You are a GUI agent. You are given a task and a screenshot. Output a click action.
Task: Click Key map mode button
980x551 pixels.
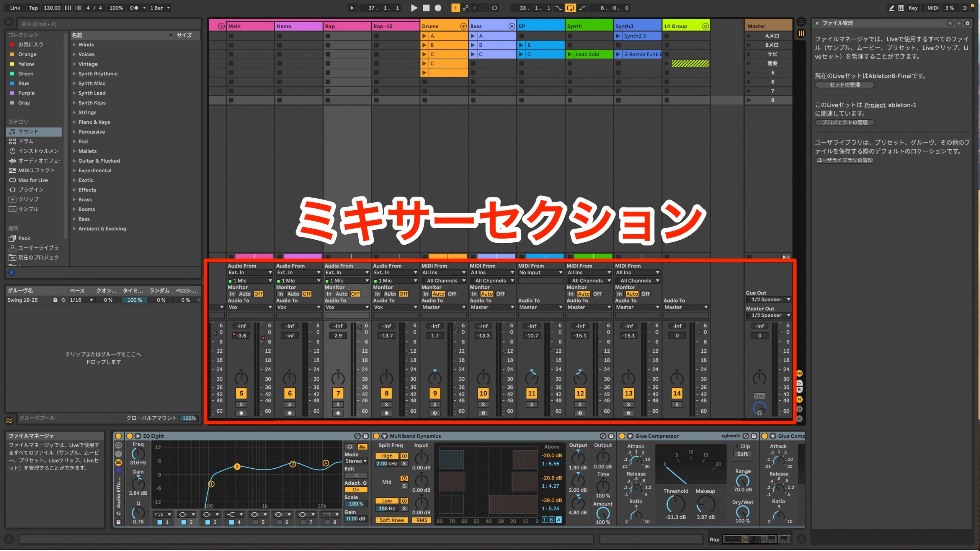[x=913, y=8]
